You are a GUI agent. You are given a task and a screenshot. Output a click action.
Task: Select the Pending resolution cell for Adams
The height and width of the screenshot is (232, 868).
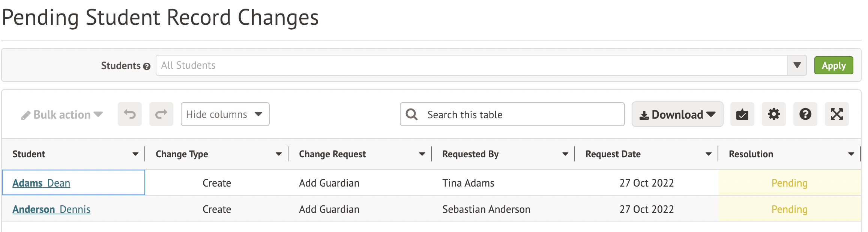click(x=789, y=183)
